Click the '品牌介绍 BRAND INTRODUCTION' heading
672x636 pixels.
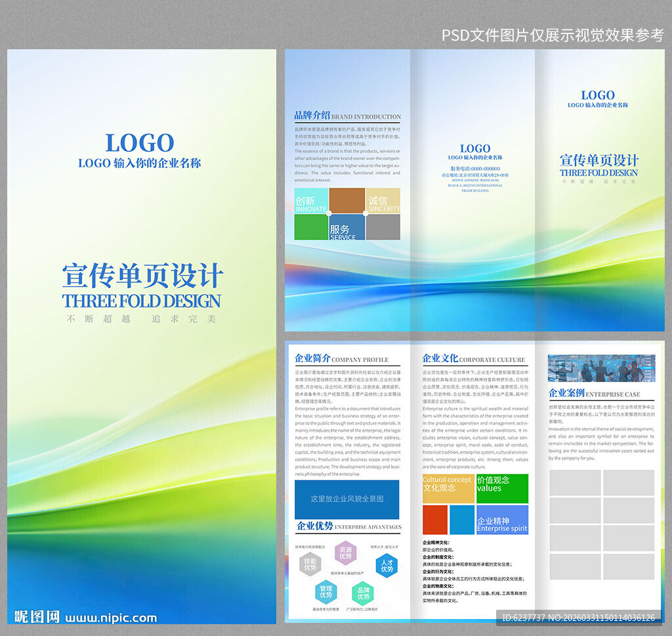348,116
